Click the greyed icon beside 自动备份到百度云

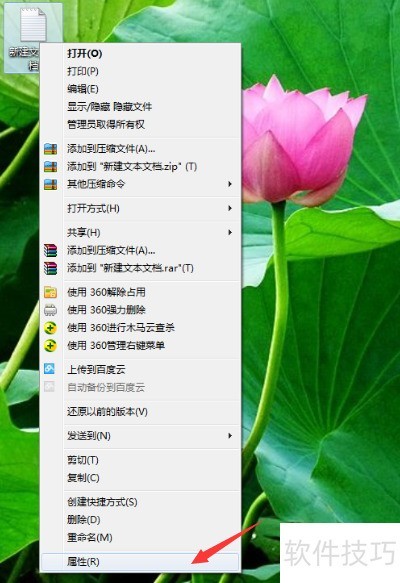click(49, 387)
